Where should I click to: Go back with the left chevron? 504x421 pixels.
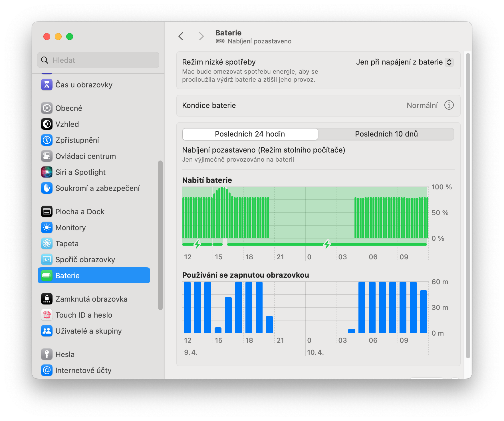181,36
